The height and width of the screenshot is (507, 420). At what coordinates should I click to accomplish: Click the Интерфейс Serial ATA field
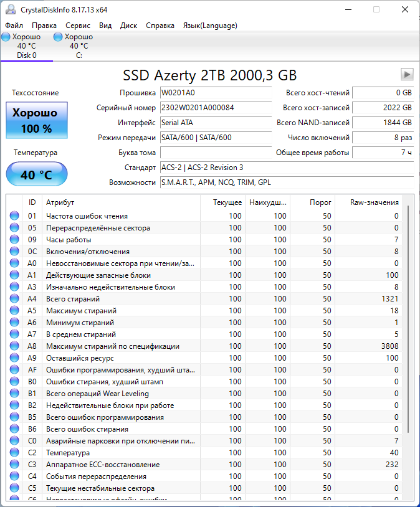[x=216, y=123]
